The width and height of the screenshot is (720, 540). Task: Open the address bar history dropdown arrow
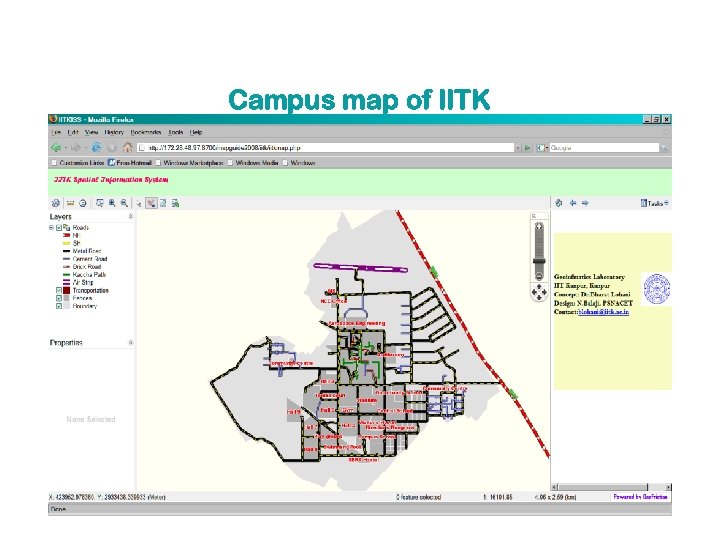518,148
